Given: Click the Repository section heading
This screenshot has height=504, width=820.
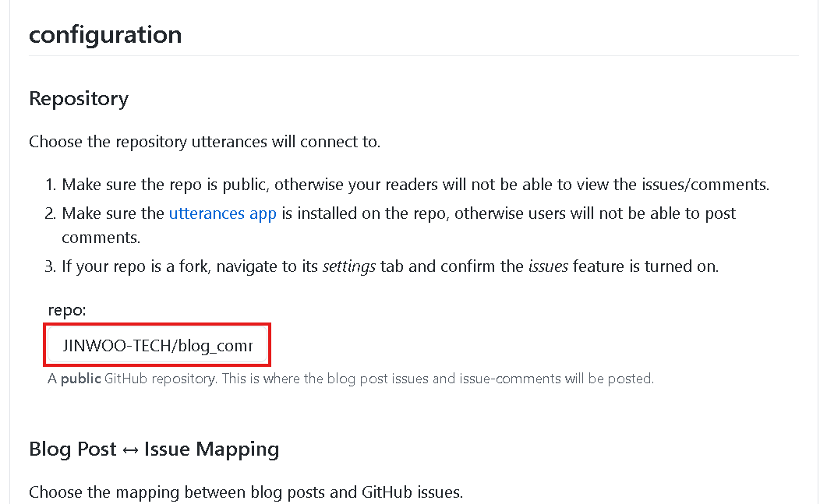Looking at the screenshot, I should tap(79, 99).
